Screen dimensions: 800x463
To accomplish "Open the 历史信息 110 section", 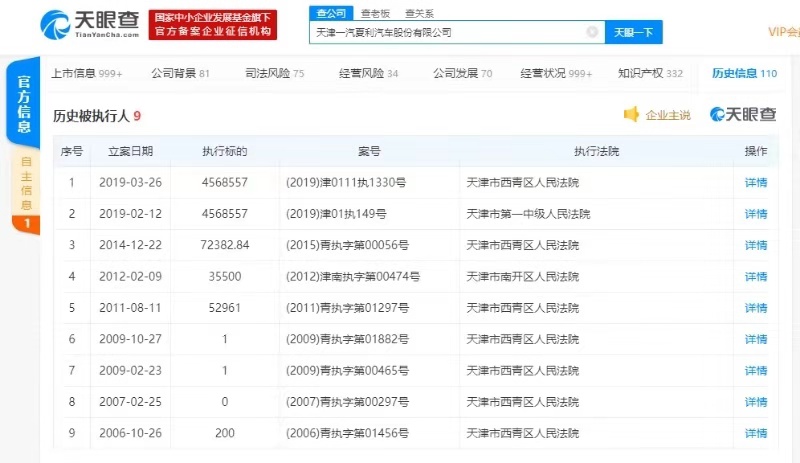I will click(744, 74).
